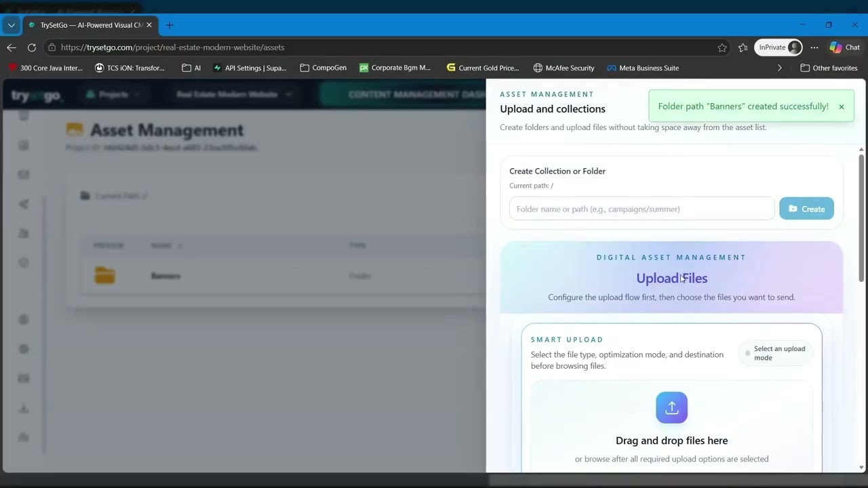Open the TCS iON bookmark
Screen dimensions: 868x488
point(130,68)
